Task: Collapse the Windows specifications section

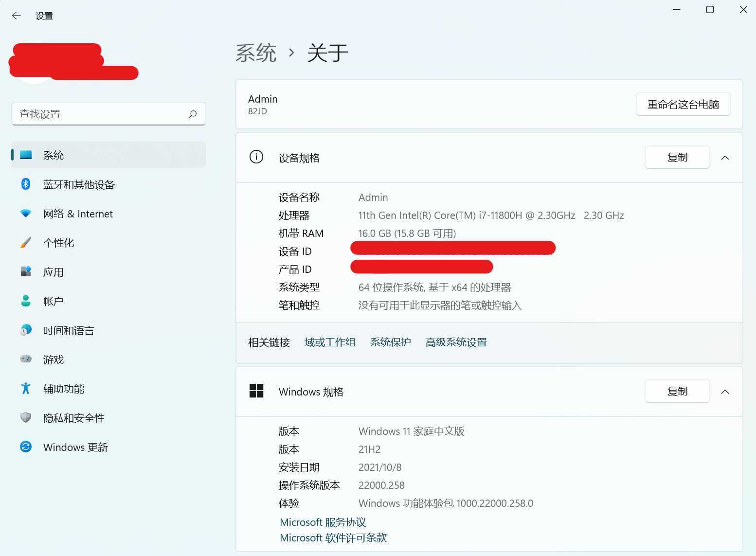Action: [x=725, y=392]
